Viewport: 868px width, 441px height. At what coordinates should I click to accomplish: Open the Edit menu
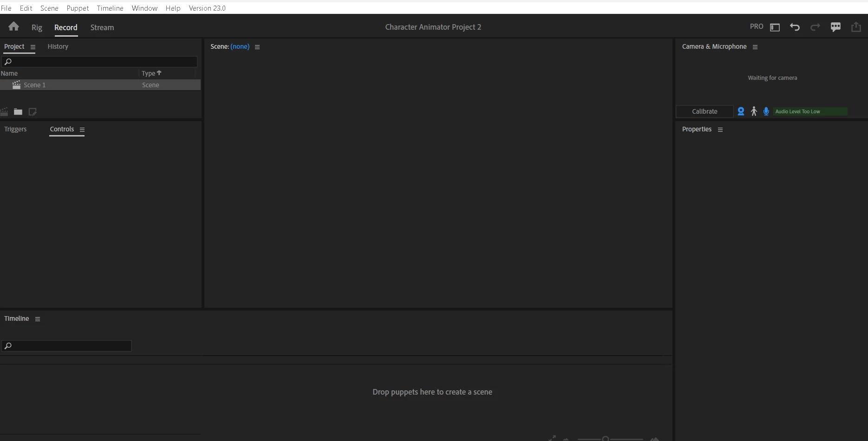[x=26, y=8]
